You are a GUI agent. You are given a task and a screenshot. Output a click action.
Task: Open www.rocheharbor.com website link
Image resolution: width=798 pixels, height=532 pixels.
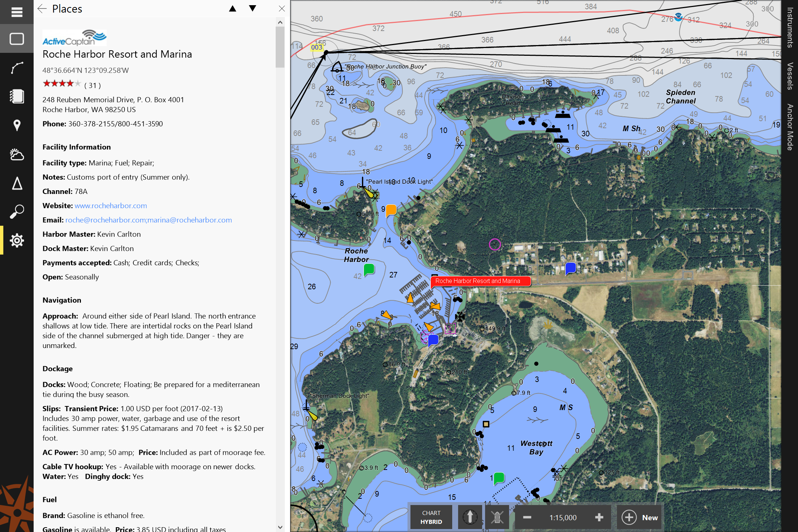[109, 205]
